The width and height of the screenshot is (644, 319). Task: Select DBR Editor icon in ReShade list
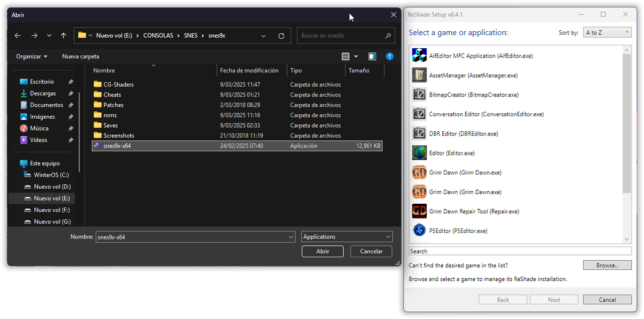(x=419, y=133)
